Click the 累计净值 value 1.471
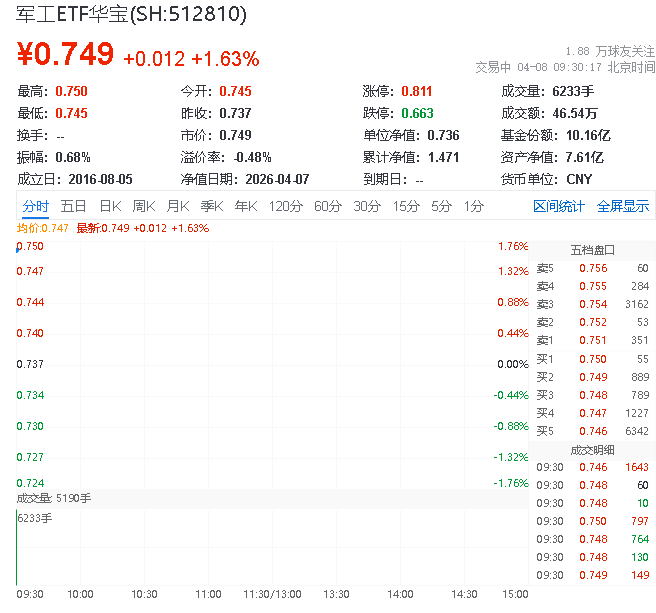The height and width of the screenshot is (613, 656). coord(443,157)
